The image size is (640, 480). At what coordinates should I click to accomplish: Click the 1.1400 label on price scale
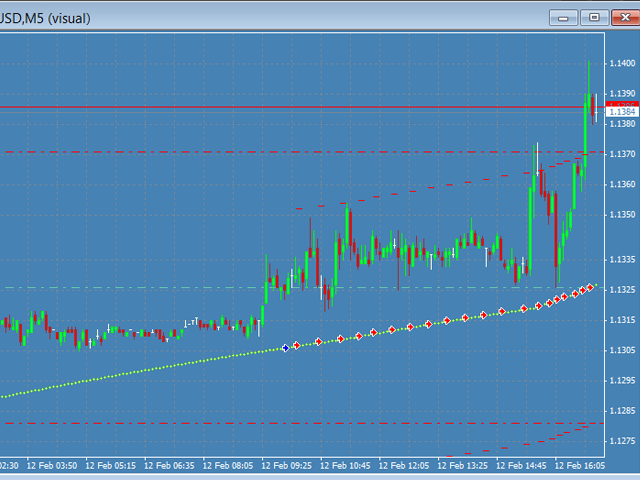(x=621, y=63)
